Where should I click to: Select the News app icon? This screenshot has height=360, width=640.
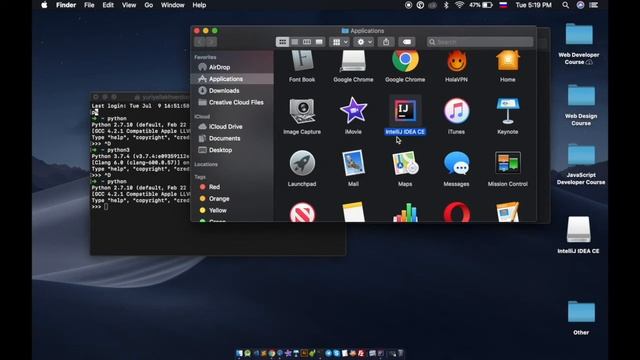point(302,212)
